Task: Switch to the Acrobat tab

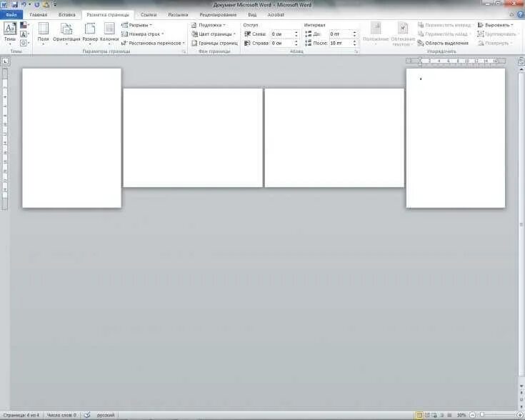Action: [x=276, y=15]
